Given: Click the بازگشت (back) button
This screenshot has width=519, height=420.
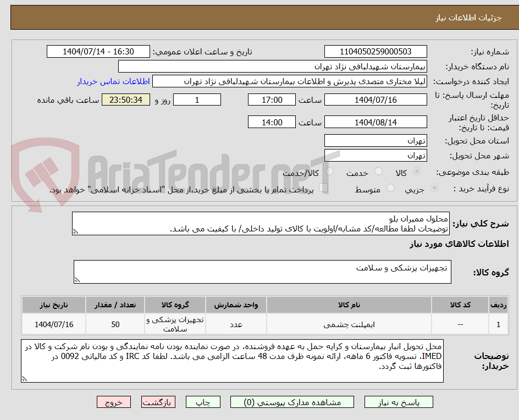Looking at the screenshot, I should (158, 402).
